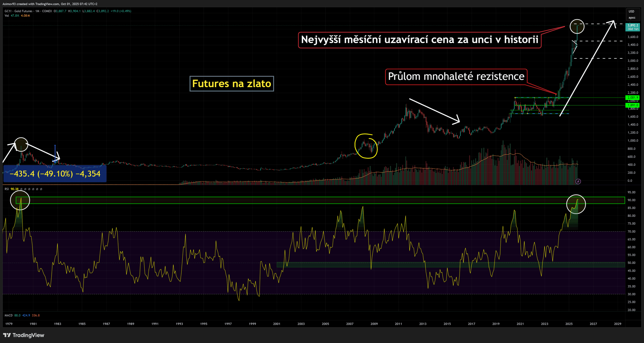Select the 'Průlom mnohaleté rezistence' callout annotation

coord(456,77)
